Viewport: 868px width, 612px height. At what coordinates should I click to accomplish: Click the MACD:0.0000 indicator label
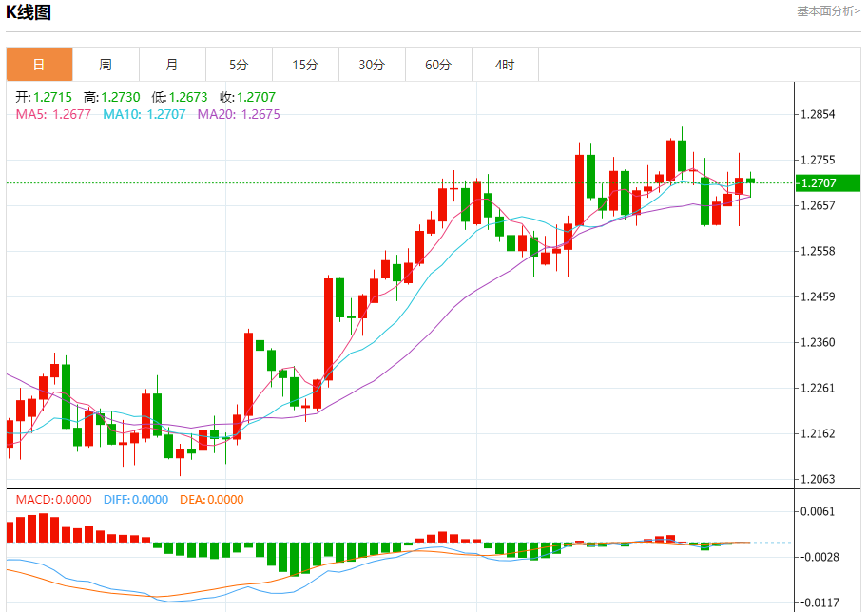click(x=53, y=500)
